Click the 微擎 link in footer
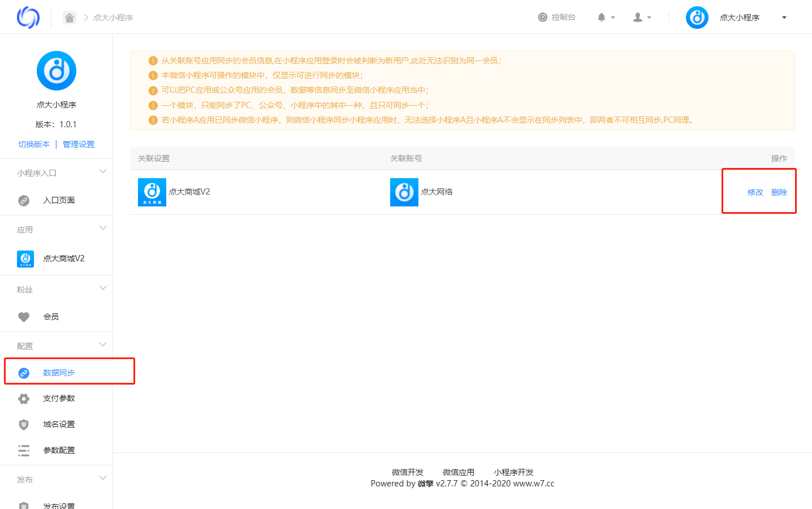The height and width of the screenshot is (509, 812). click(426, 484)
